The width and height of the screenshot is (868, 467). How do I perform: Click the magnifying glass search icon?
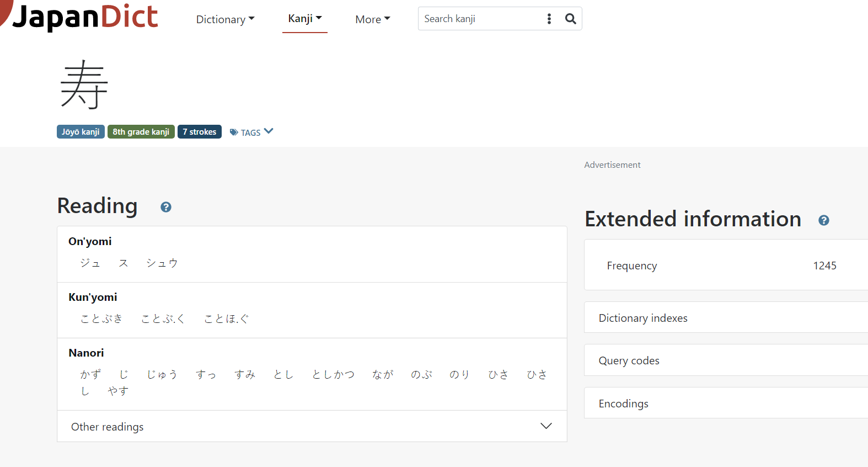tap(571, 19)
